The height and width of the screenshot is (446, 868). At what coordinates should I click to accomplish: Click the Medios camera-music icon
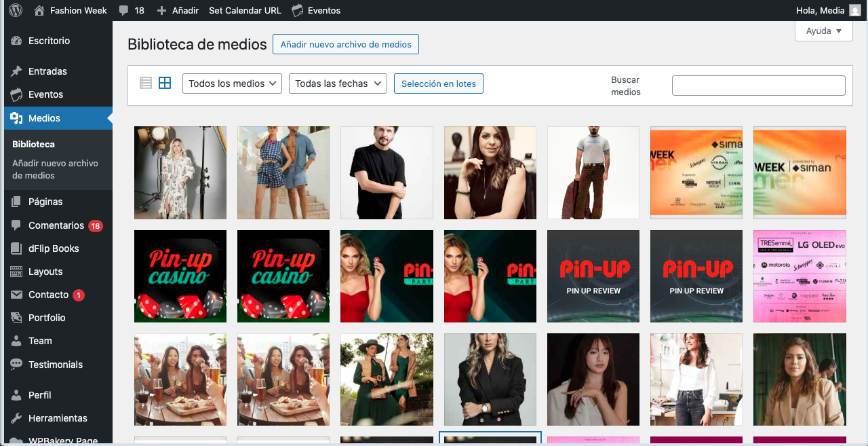(17, 118)
